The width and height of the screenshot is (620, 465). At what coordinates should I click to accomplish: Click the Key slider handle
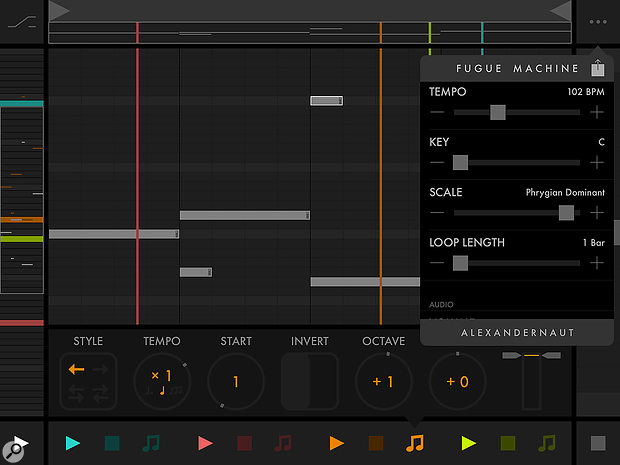(460, 163)
